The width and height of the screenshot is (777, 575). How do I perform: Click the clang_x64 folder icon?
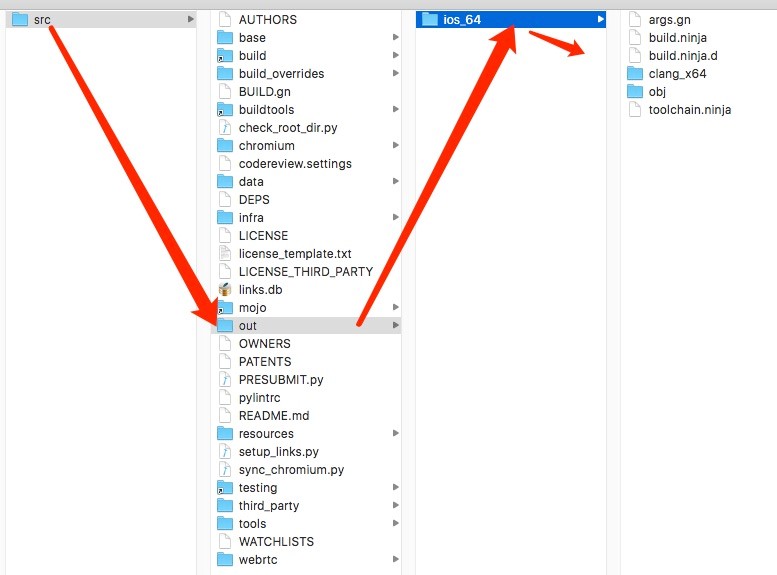click(x=635, y=73)
